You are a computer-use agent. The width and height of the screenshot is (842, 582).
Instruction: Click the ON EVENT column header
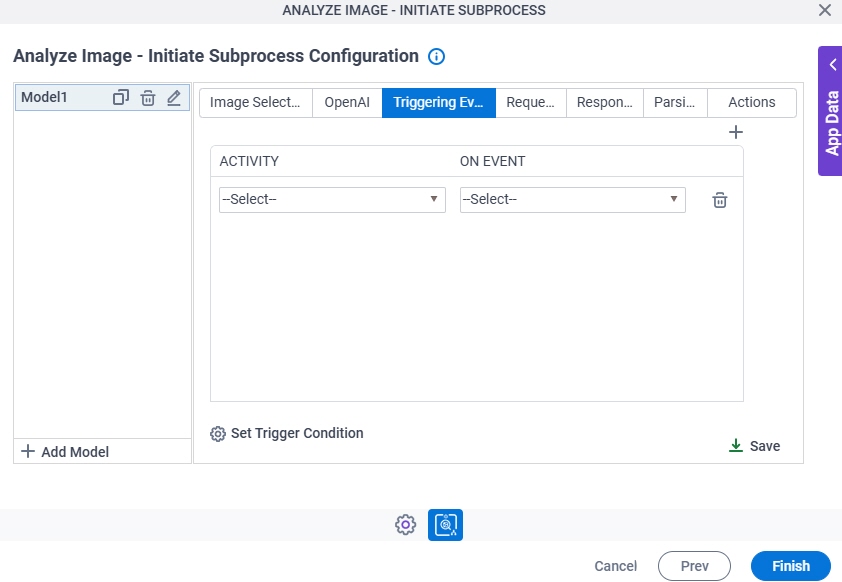pyautogui.click(x=492, y=162)
